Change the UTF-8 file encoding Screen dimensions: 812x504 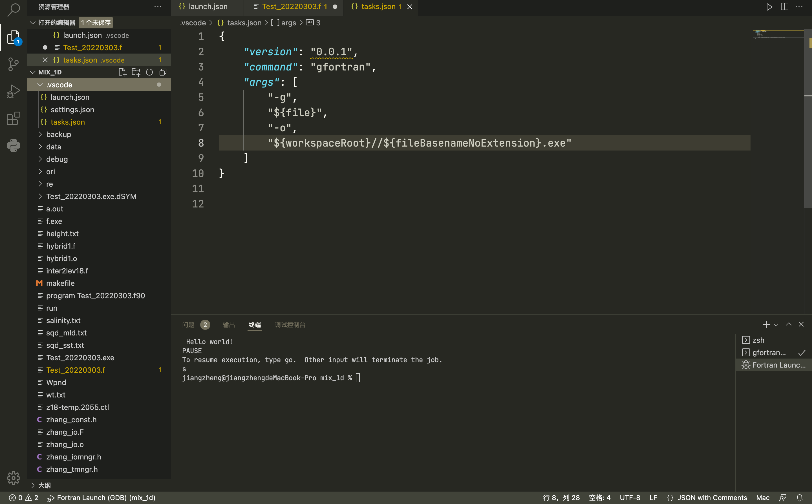tap(630, 498)
